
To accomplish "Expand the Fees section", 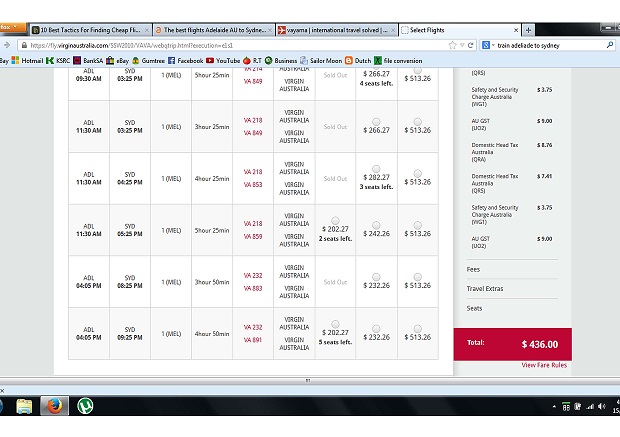I will coord(473,269).
